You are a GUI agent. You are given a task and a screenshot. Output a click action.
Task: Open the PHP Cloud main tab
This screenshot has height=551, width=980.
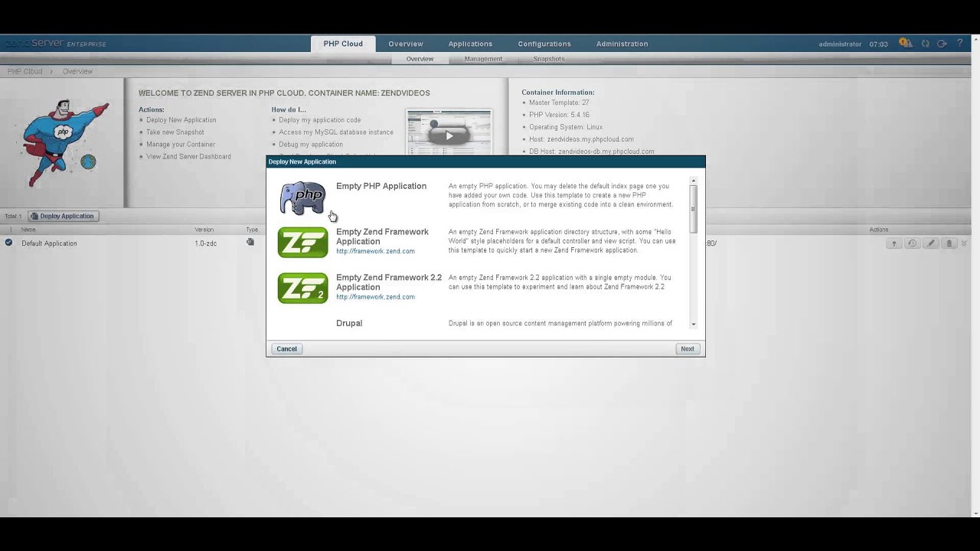point(343,44)
